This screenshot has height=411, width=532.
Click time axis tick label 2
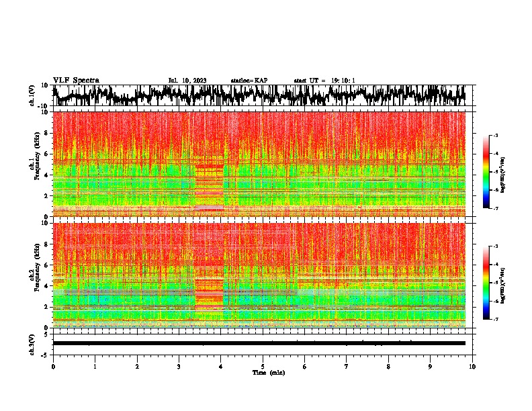pos(137,367)
